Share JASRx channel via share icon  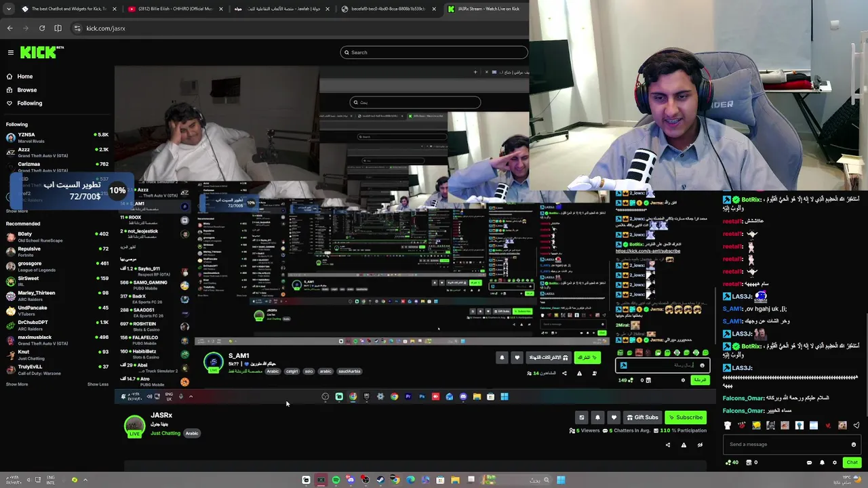tap(668, 445)
